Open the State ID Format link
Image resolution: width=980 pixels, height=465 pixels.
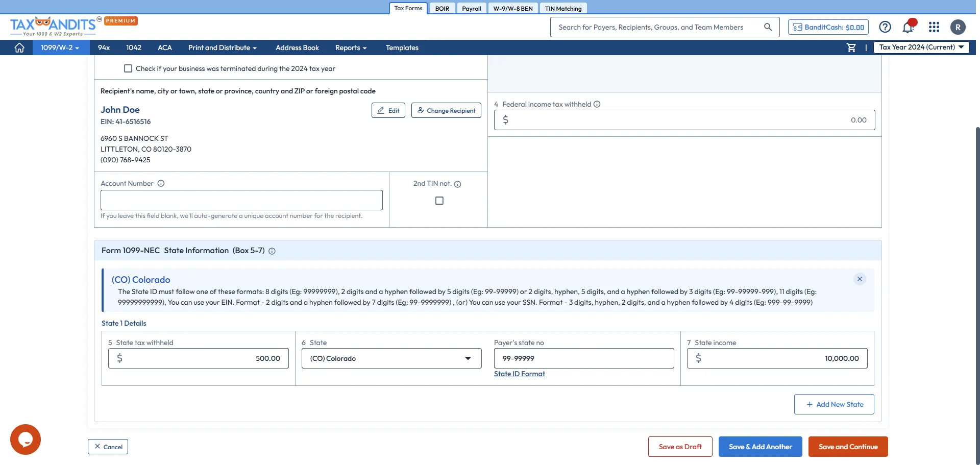520,374
